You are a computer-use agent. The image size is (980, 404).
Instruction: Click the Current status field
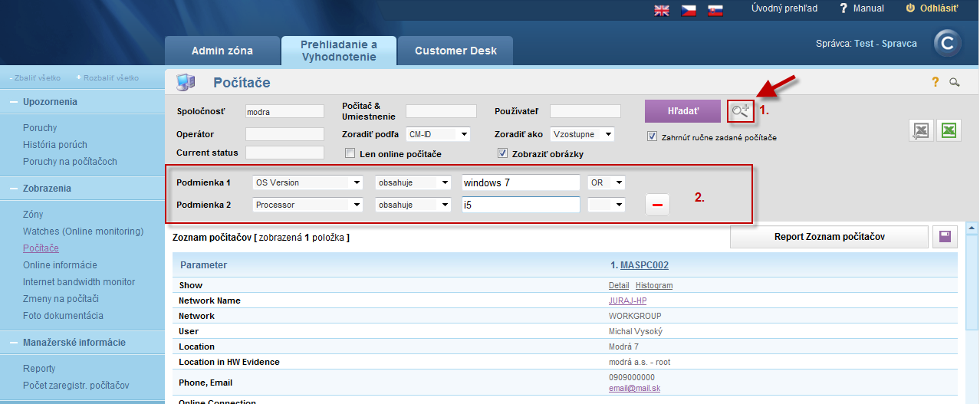pyautogui.click(x=284, y=153)
